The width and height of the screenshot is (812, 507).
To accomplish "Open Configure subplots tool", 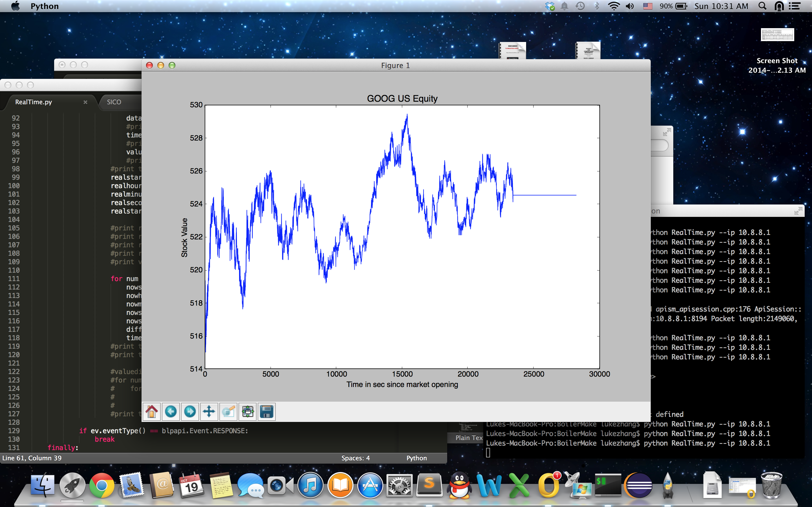I will coord(248,412).
